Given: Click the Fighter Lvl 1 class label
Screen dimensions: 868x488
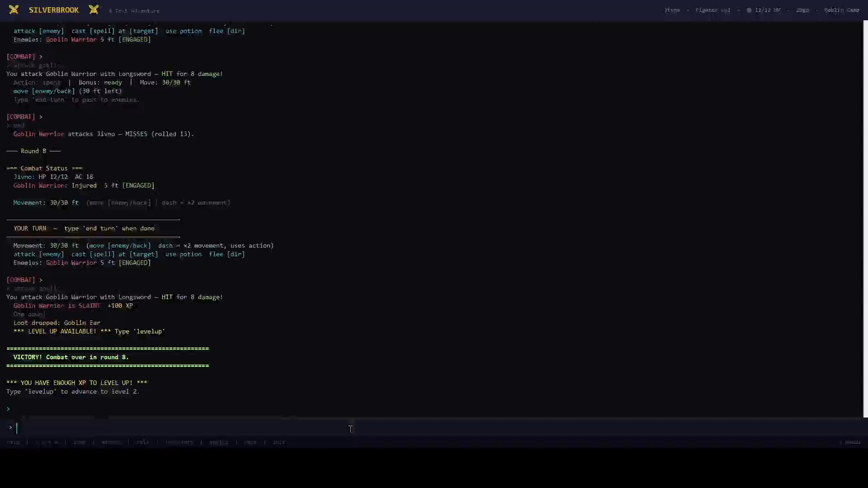Looking at the screenshot, I should click(712, 10).
